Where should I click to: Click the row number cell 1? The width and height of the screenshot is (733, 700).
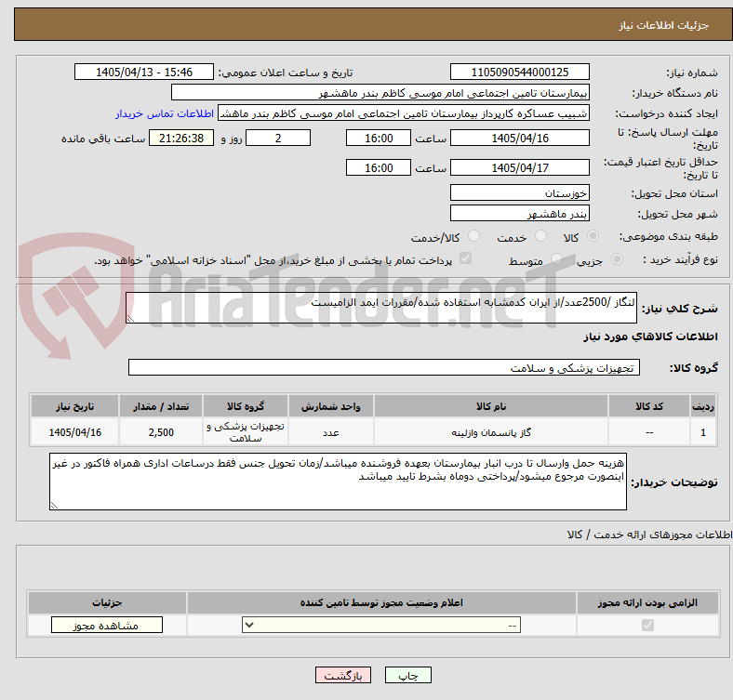(x=703, y=432)
